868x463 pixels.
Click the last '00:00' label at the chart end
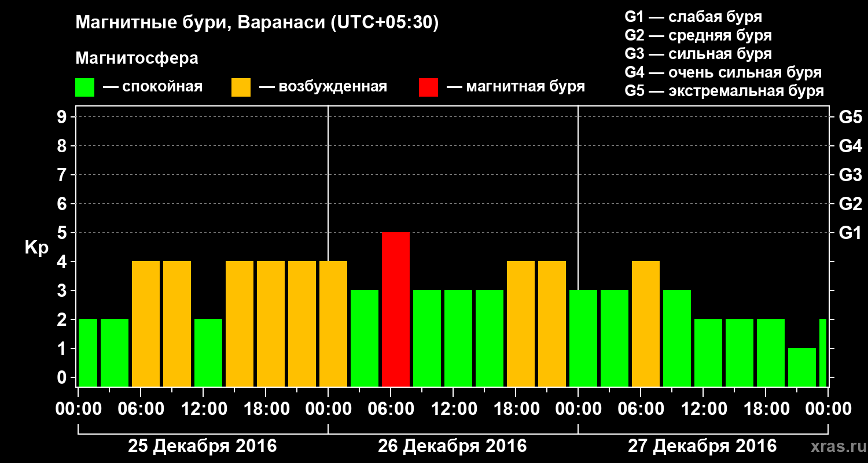pos(828,409)
